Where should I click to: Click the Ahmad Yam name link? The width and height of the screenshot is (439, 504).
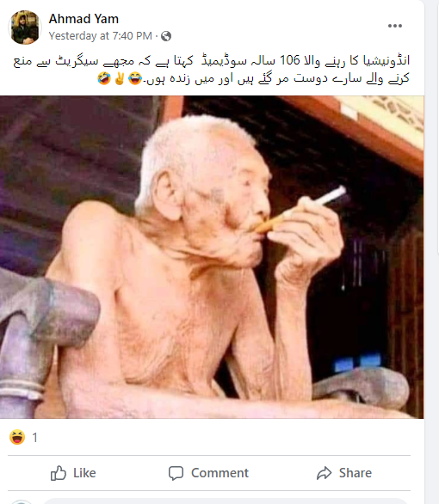[83, 19]
